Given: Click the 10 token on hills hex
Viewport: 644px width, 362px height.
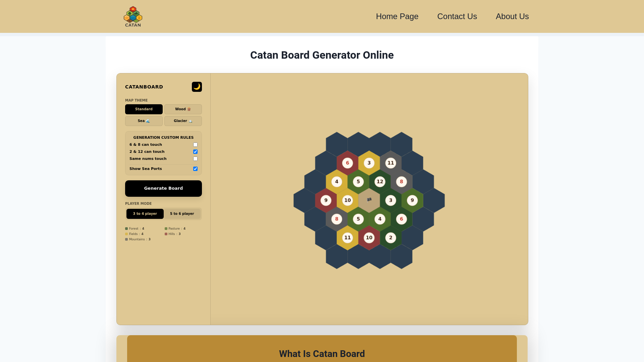Looking at the screenshot, I should 369,238.
